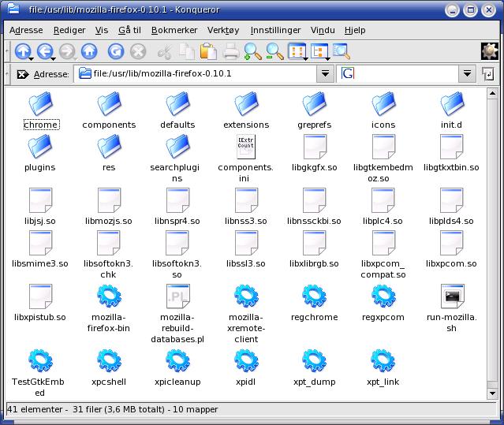Open the address history dropdown
Image resolution: width=504 pixels, height=425 pixels.
click(x=325, y=74)
